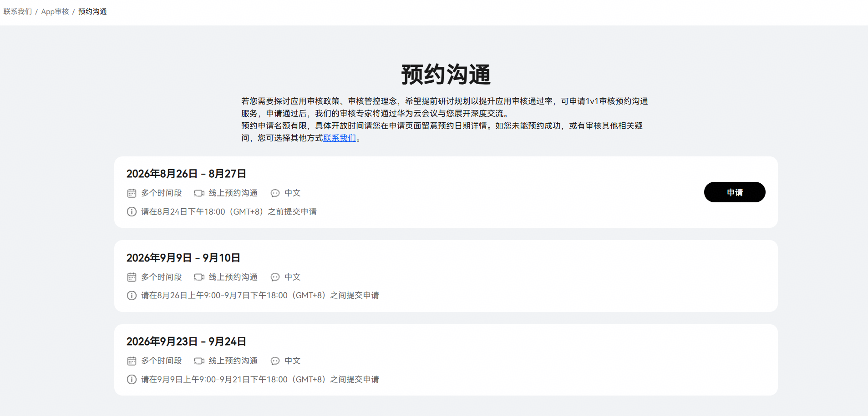Click calendar icon in September 9 card
The image size is (868, 416).
click(x=132, y=277)
